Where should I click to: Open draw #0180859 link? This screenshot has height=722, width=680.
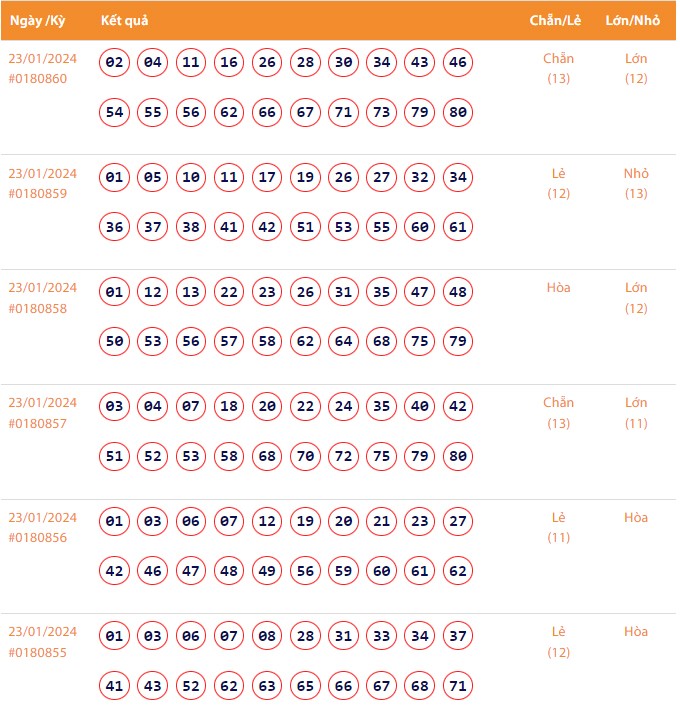pos(38,193)
